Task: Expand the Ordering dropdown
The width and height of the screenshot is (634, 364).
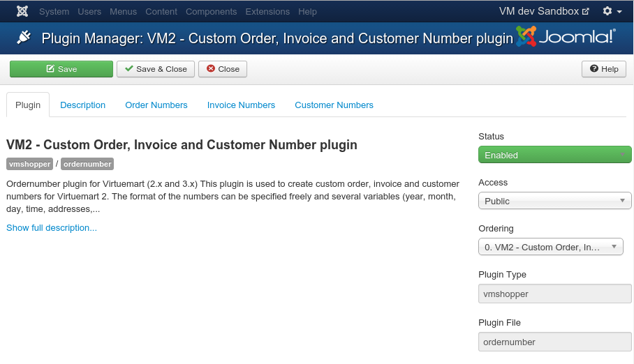Action: (550, 247)
